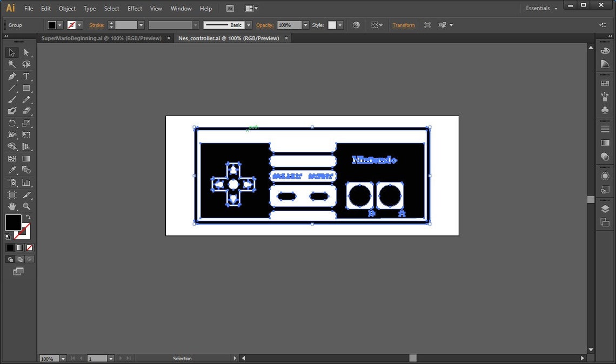Screen dimensions: 616x364
Task: Open the Effect menu
Action: coord(135,8)
